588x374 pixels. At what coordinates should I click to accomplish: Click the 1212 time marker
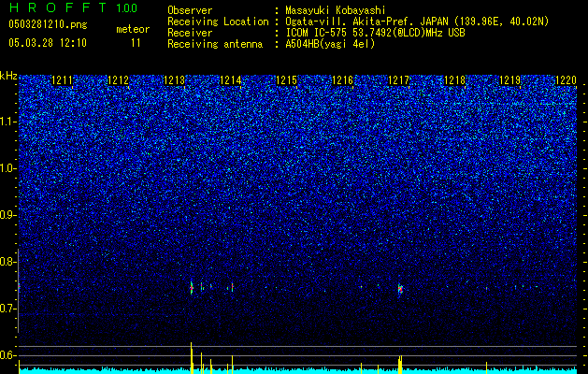click(118, 80)
